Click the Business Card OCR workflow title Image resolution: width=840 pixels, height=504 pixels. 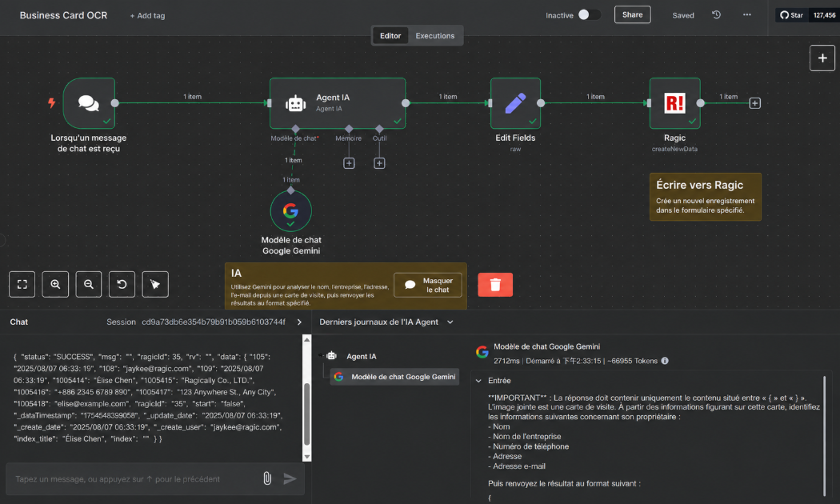click(x=63, y=15)
